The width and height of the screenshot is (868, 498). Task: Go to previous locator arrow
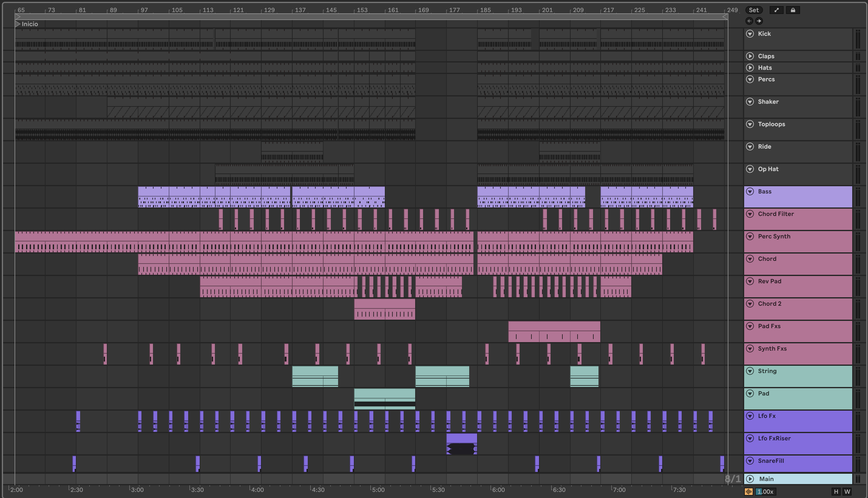749,21
